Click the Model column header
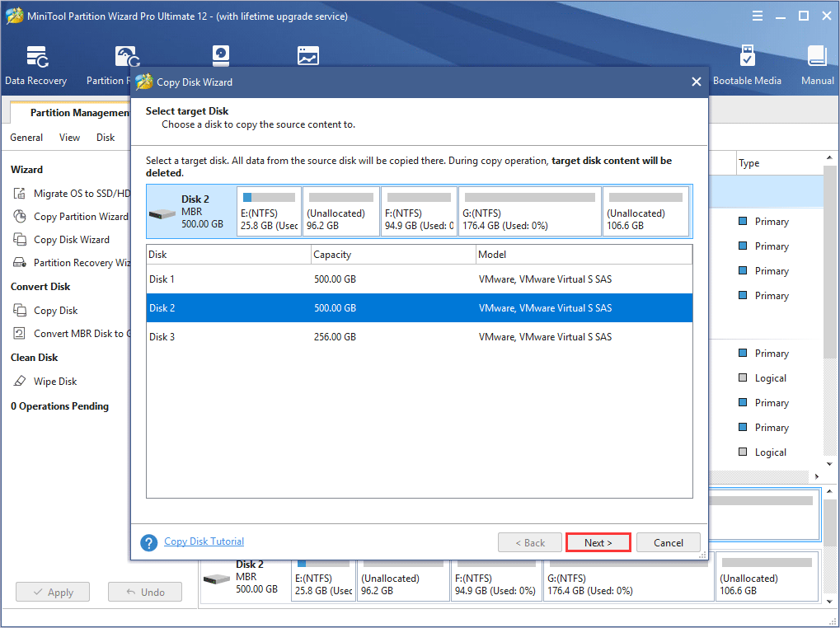Viewport: 840px width, 628px height. coord(584,255)
